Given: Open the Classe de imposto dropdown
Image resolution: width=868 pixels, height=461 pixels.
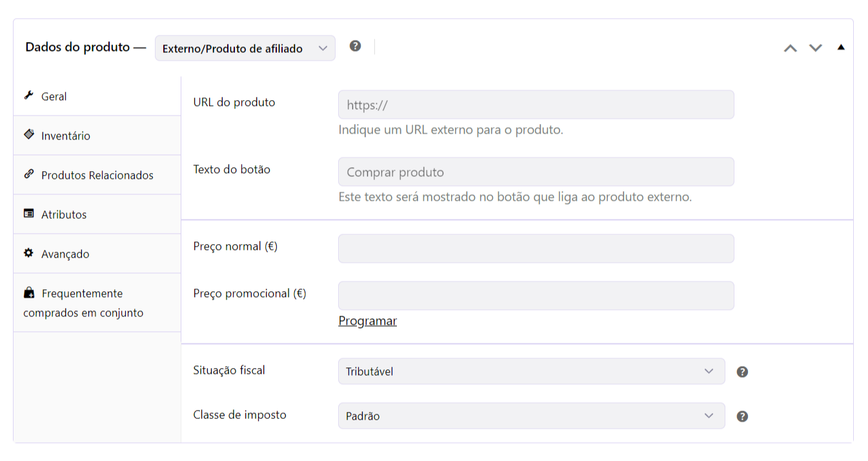Looking at the screenshot, I should pyautogui.click(x=531, y=416).
